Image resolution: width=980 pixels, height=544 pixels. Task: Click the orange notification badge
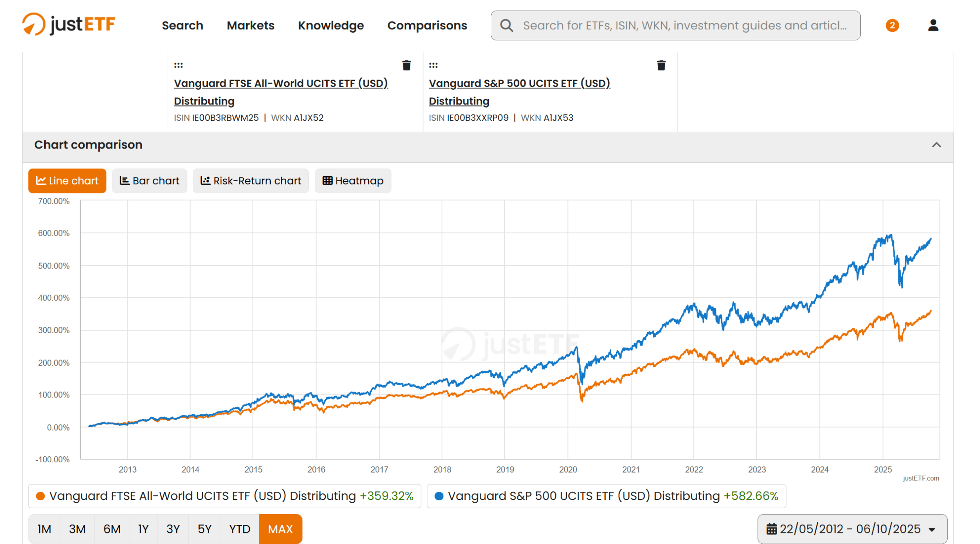[x=892, y=25]
